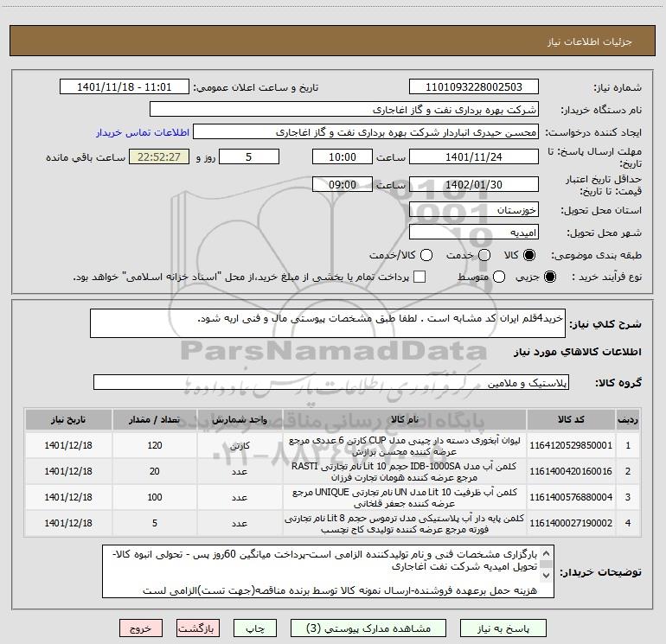666x644 pixels.
Task: Click the پاسخ به نیاز button
Action: (503, 628)
